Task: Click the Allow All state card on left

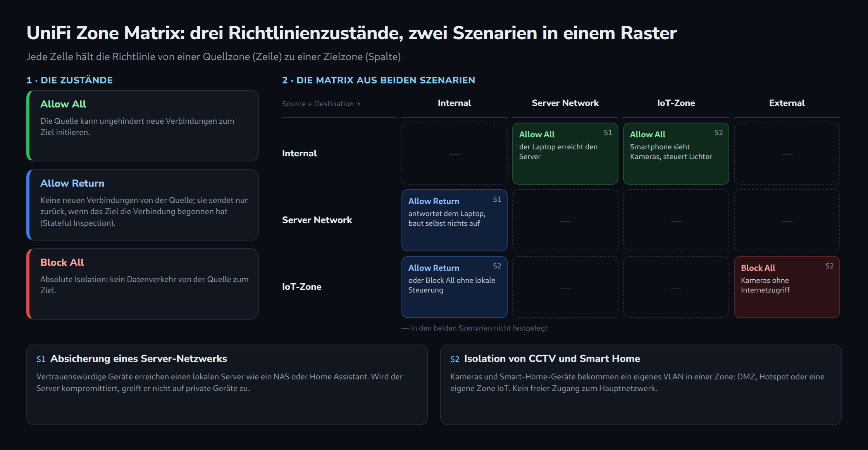Action: [143, 126]
